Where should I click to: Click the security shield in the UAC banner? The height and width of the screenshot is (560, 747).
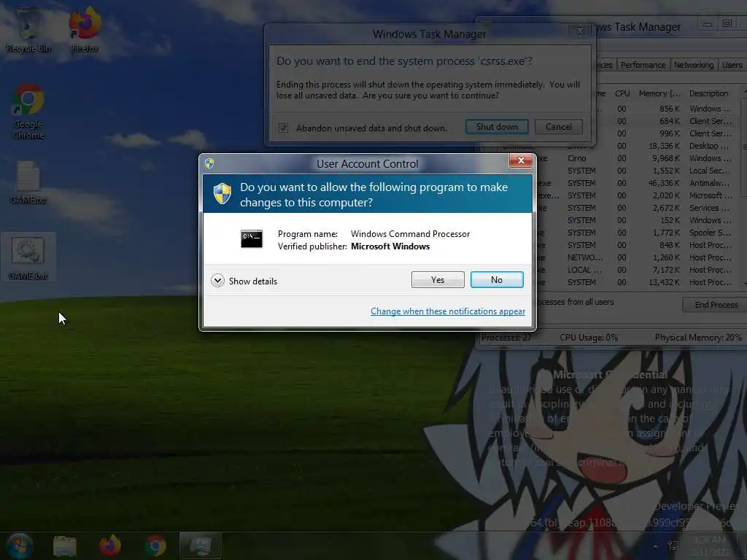222,194
